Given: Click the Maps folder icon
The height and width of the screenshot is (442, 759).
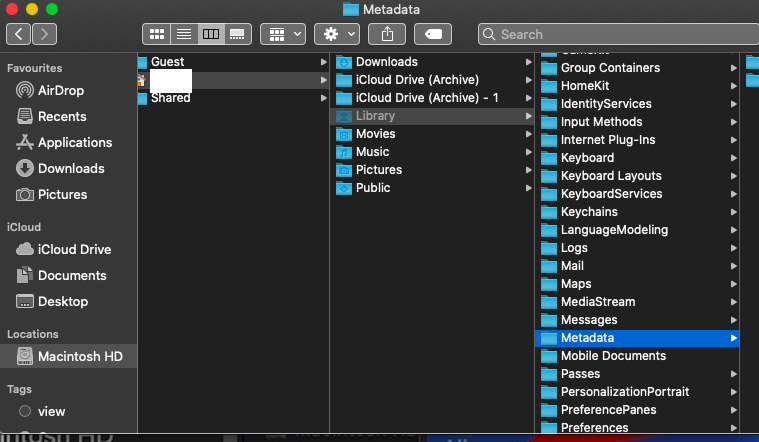Looking at the screenshot, I should click(x=549, y=284).
